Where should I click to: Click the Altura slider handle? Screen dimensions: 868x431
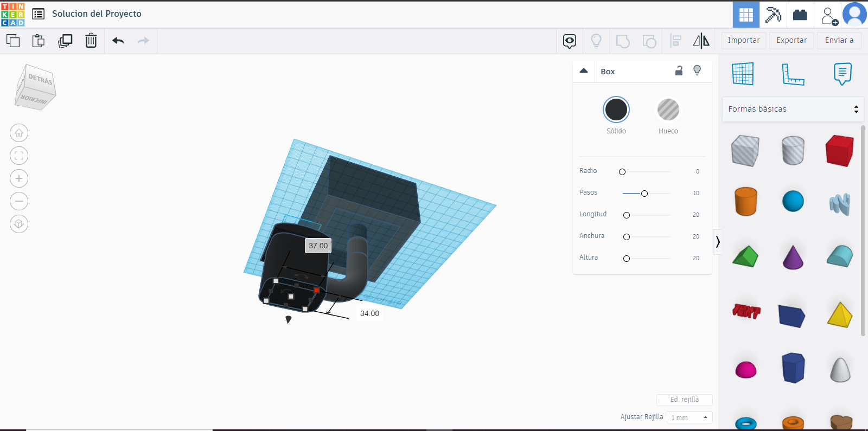[x=627, y=259]
